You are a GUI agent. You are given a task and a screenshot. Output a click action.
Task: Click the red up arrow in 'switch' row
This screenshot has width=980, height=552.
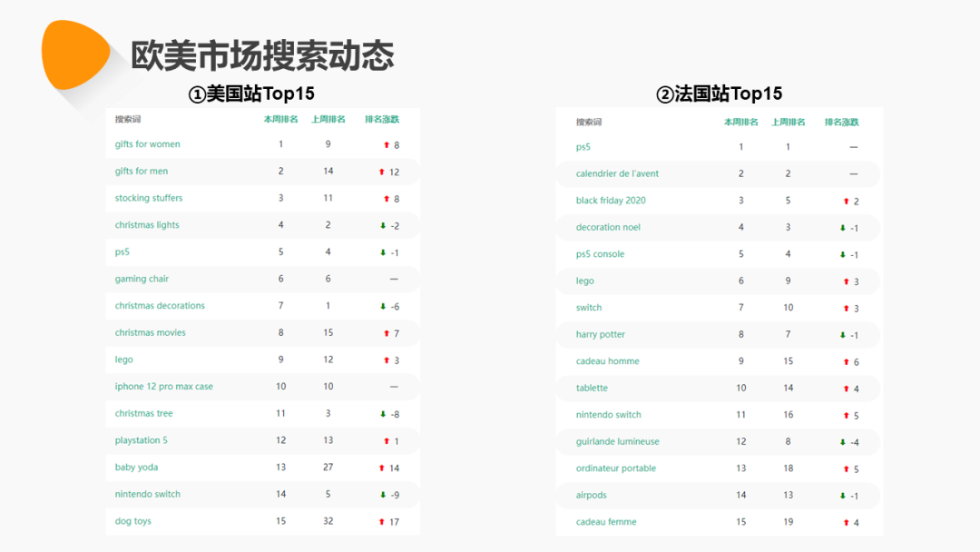[x=847, y=308]
